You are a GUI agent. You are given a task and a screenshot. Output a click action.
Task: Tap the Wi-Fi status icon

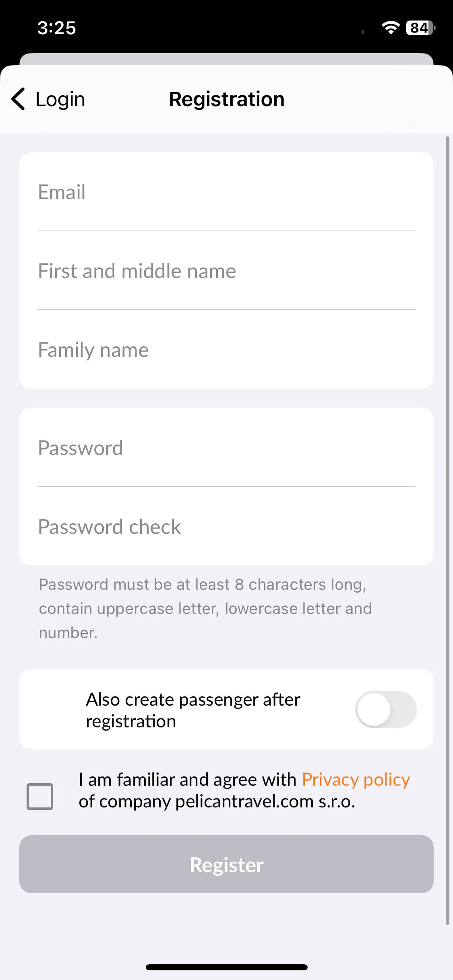(390, 28)
